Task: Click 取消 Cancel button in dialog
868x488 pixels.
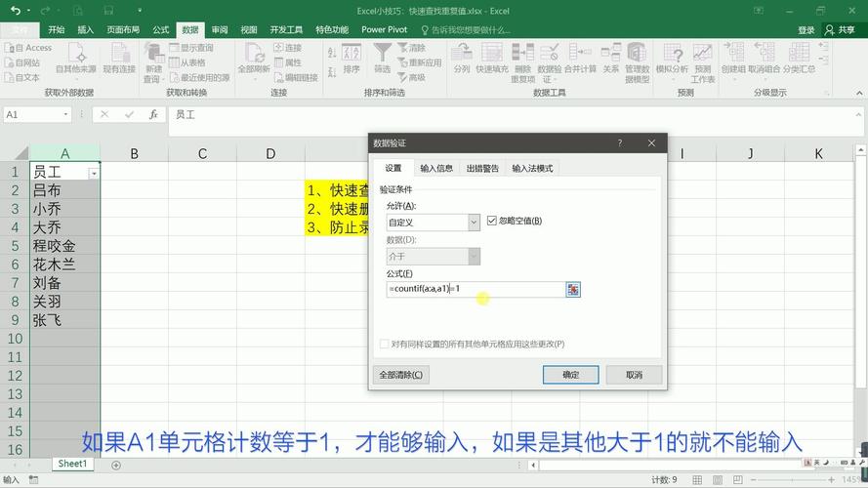Action: [x=634, y=375]
